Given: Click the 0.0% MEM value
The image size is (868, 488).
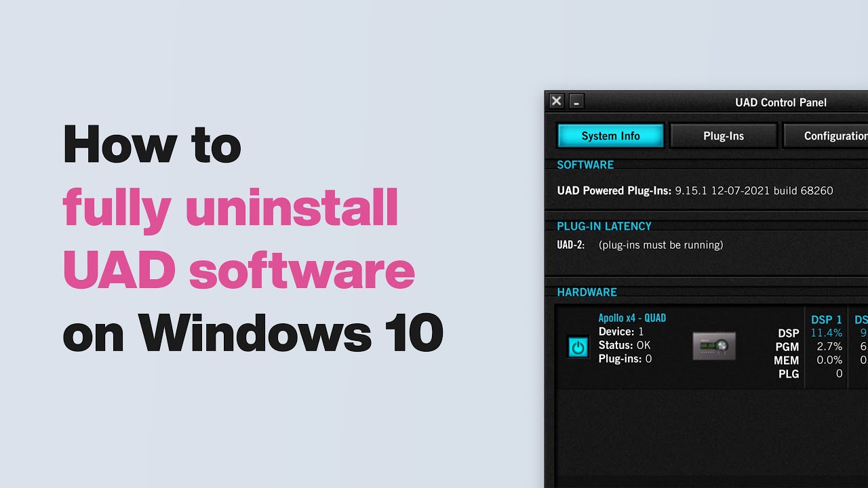Looking at the screenshot, I should pyautogui.click(x=829, y=360).
